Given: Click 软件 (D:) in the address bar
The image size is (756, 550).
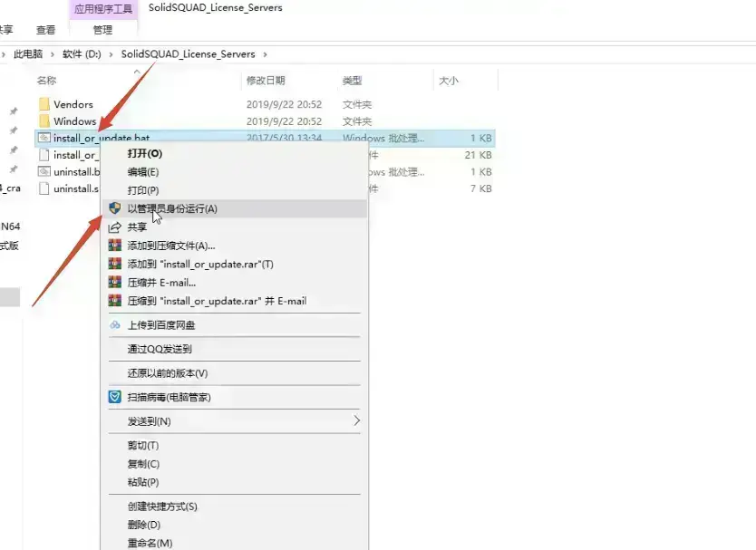Looking at the screenshot, I should [x=82, y=54].
